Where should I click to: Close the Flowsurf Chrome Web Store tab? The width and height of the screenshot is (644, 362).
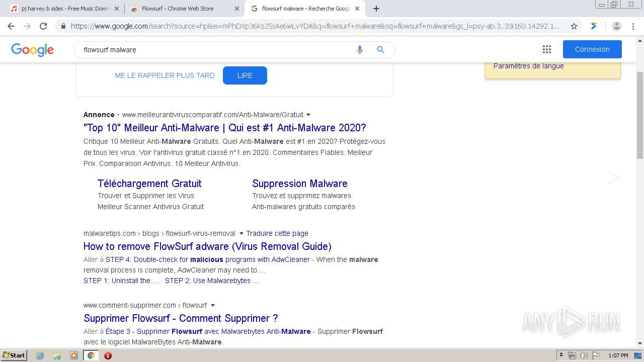tap(237, 9)
